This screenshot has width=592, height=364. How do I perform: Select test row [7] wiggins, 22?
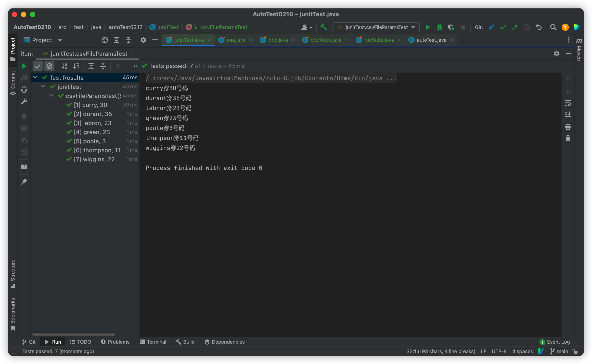[x=85, y=159]
